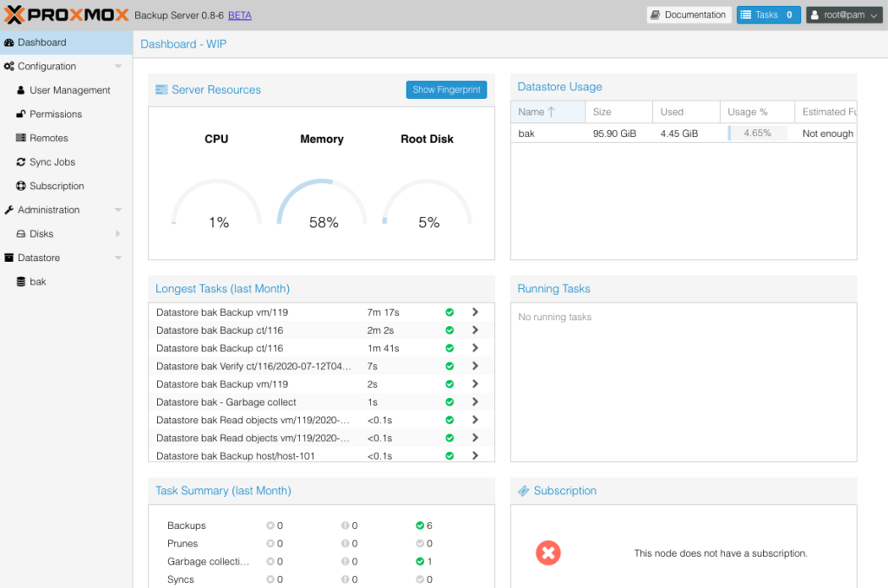Screen dimensions: 888x588
Task: Sort by Size column header
Action: (x=619, y=112)
